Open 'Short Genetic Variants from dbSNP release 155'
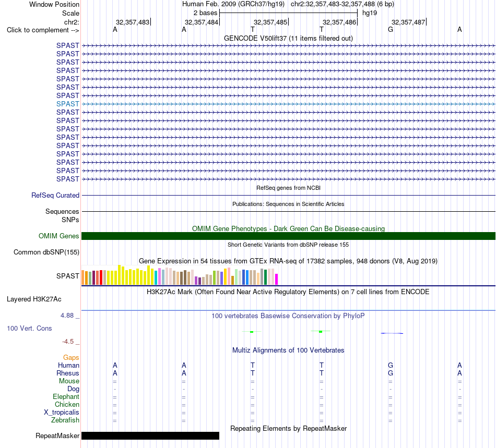496x448 pixels. 288,245
